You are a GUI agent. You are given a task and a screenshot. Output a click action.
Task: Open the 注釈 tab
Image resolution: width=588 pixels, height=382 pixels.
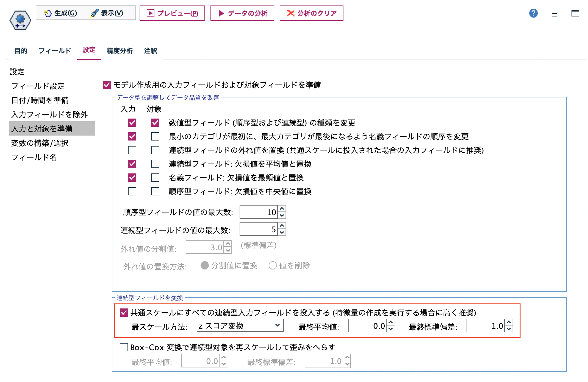tap(150, 50)
